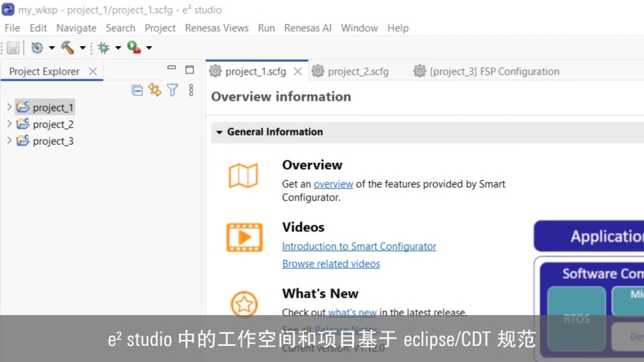This screenshot has width=644, height=362.
Task: Collapse all projects in Project Explorer
Action: 138,90
